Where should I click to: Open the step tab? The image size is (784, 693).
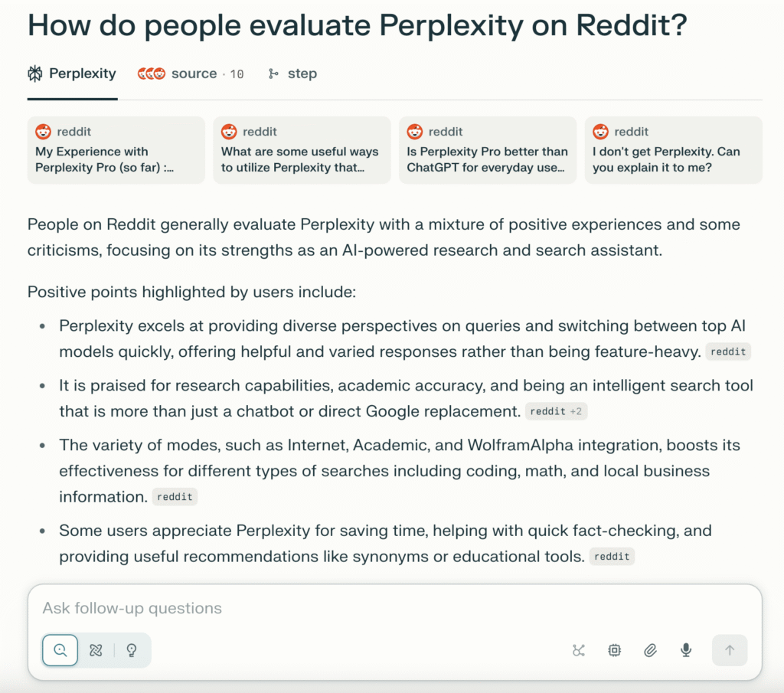pos(292,74)
